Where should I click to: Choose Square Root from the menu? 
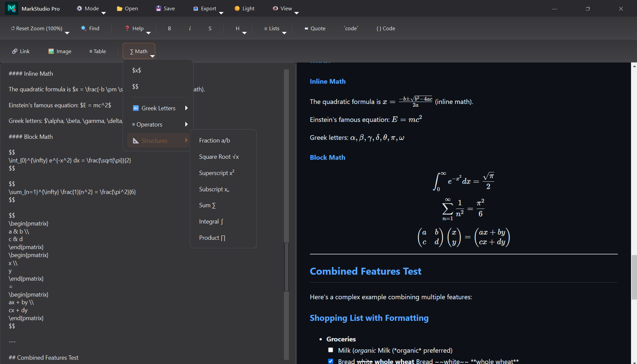point(219,156)
